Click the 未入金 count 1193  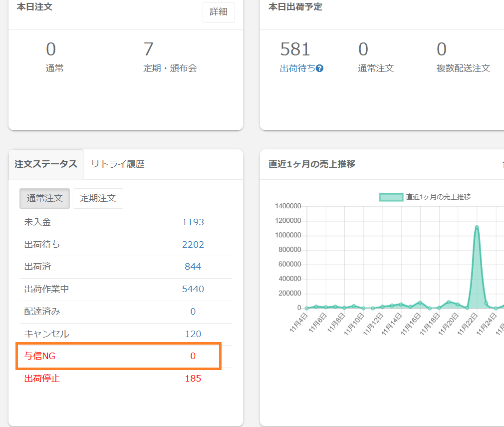pos(193,222)
